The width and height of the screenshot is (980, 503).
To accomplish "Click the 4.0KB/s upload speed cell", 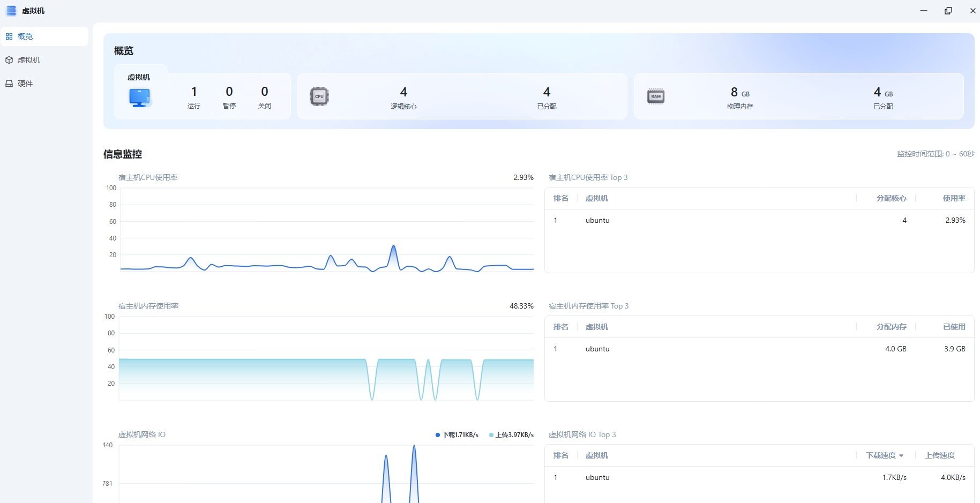I will [x=953, y=477].
